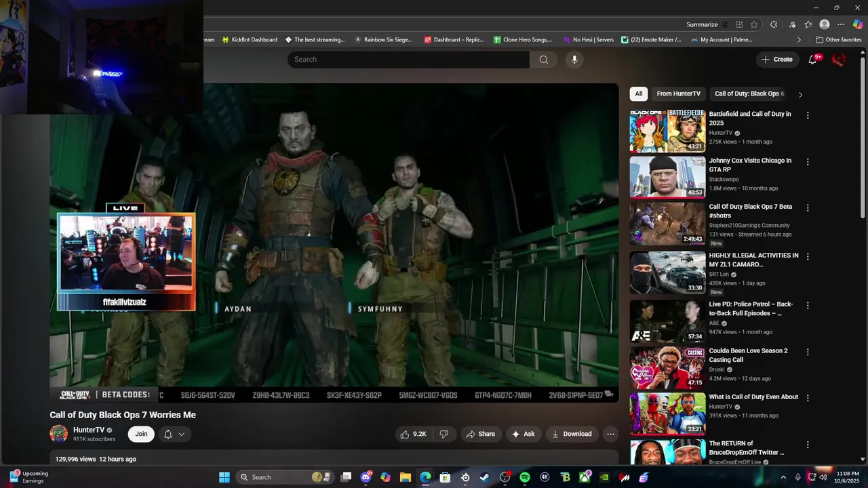Open Steam from the taskbar
This screenshot has height=488, width=868.
tap(484, 477)
